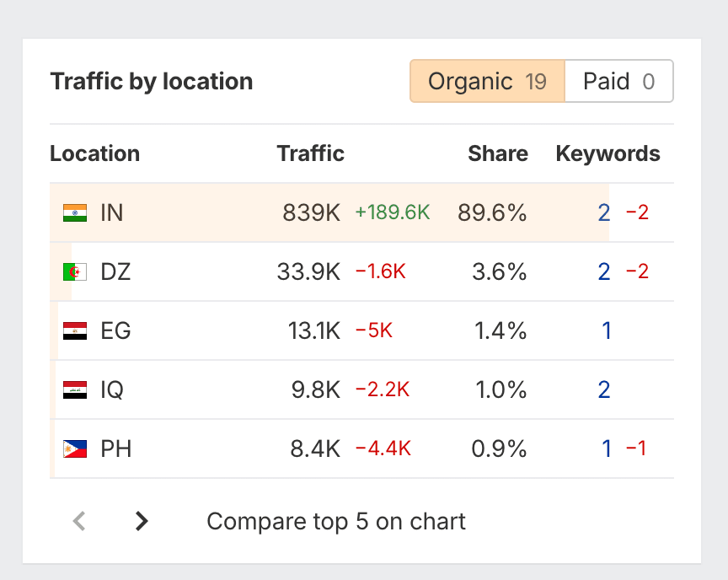
Task: Go to next page with right chevron
Action: pyautogui.click(x=142, y=522)
